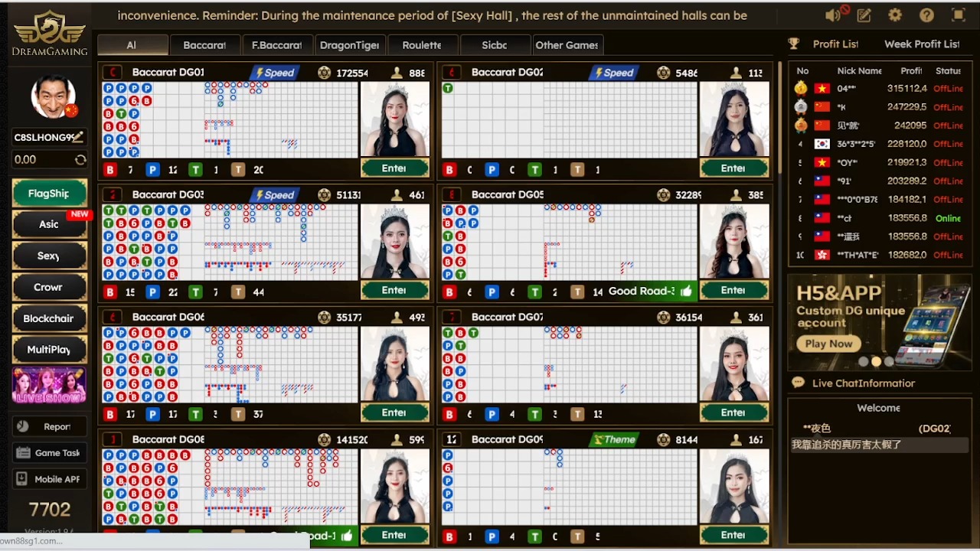Switch to the Baccarat tab
This screenshot has width=980, height=551.
coord(204,45)
